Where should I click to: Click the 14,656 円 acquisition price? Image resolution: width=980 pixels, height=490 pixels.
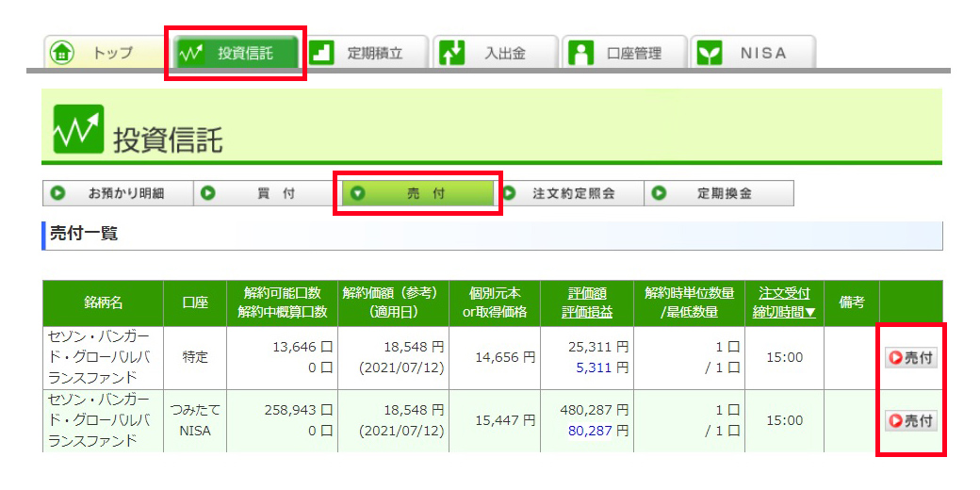(x=505, y=357)
